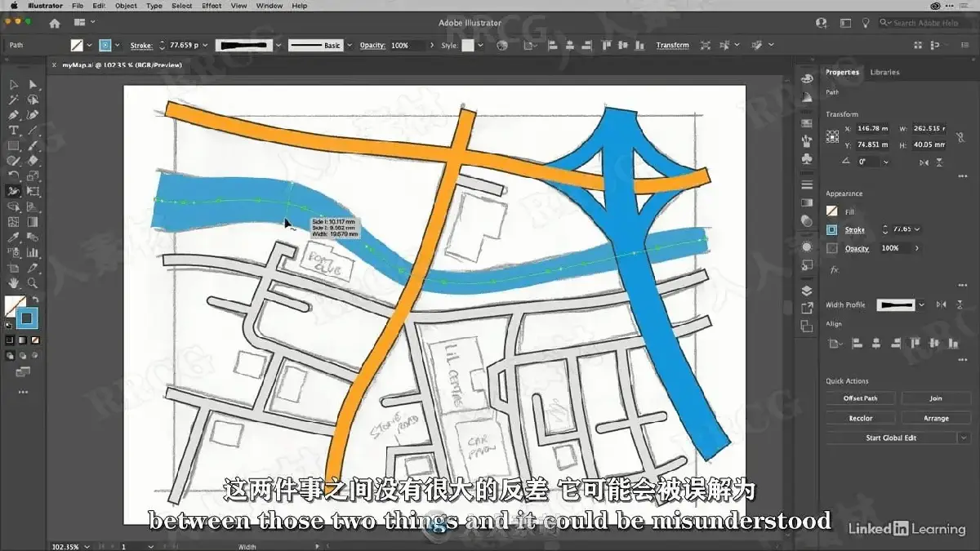Click the Fill swatch in Appearance section
The height and width of the screenshot is (551, 980).
click(832, 211)
